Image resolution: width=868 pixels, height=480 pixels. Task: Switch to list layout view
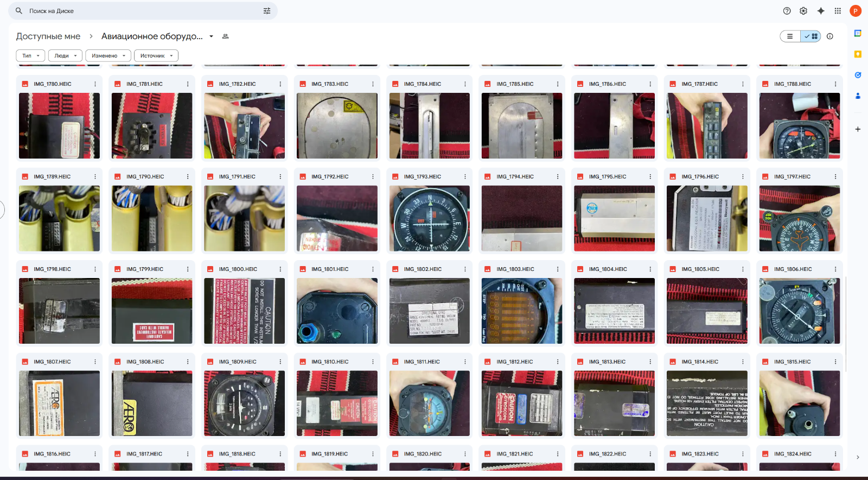(790, 36)
